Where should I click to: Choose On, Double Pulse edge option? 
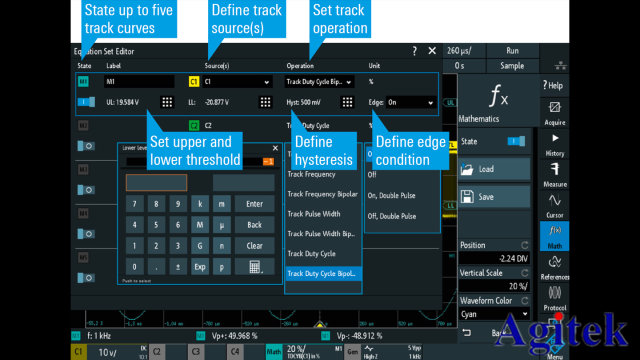(x=391, y=196)
